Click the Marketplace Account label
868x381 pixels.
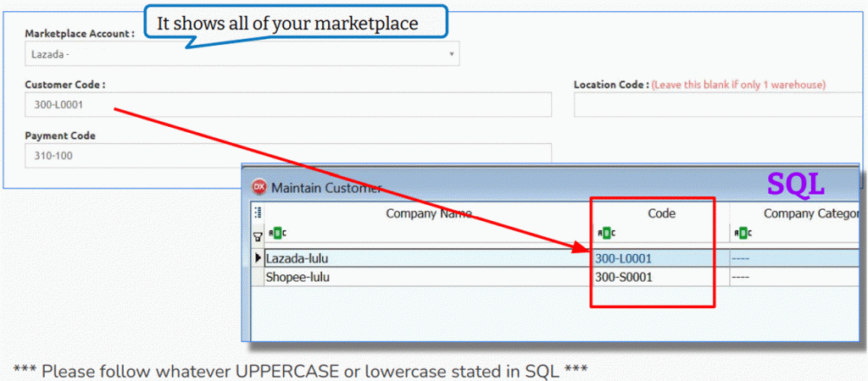80,34
